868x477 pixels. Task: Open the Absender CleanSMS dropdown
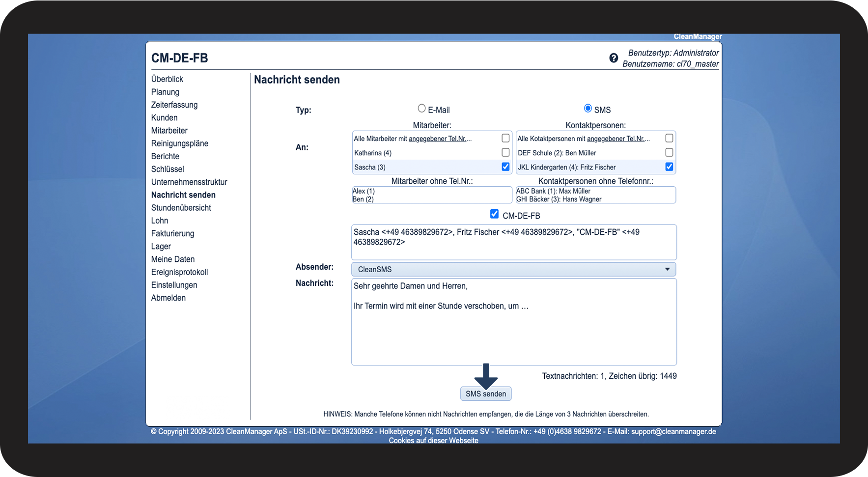pyautogui.click(x=513, y=269)
